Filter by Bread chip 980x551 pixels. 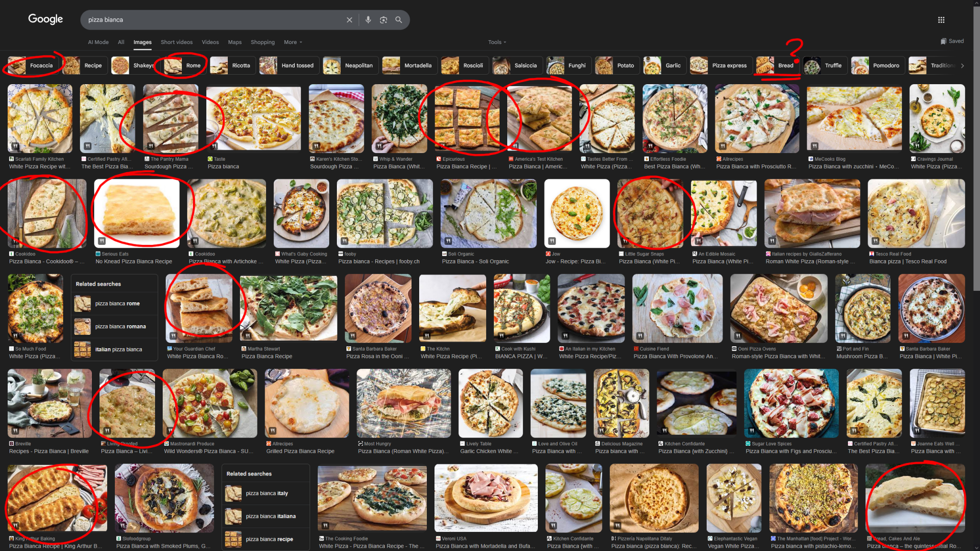(x=778, y=66)
